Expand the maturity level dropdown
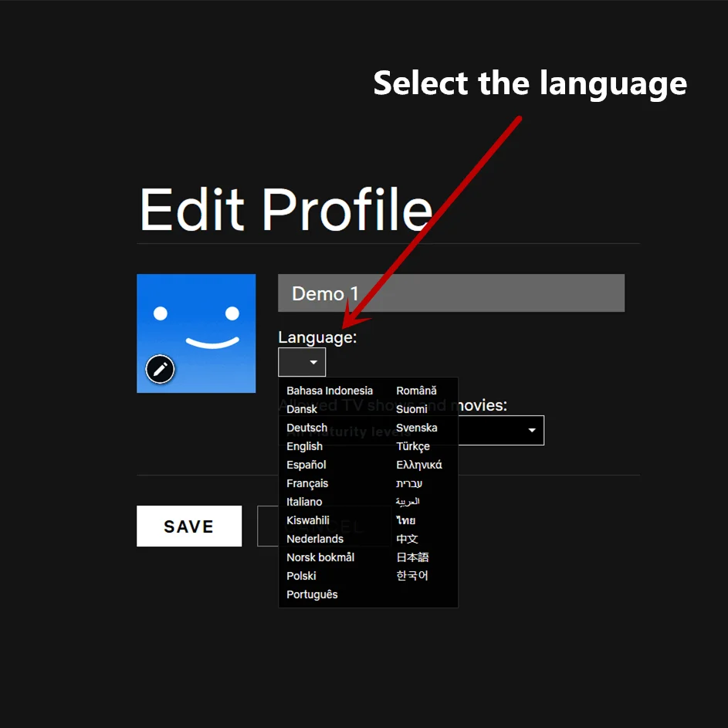728x728 pixels. 532,430
